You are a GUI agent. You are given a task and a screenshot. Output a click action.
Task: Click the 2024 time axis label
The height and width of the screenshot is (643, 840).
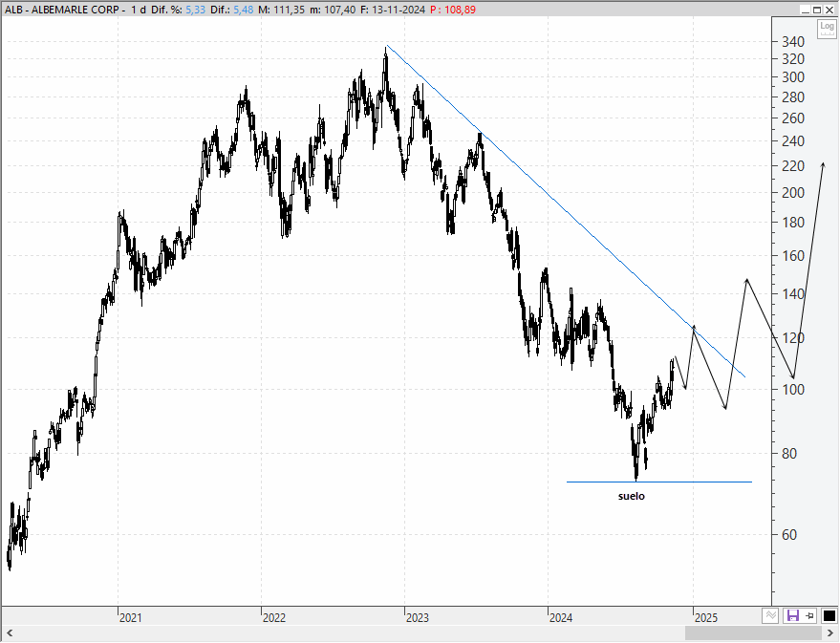[561, 618]
